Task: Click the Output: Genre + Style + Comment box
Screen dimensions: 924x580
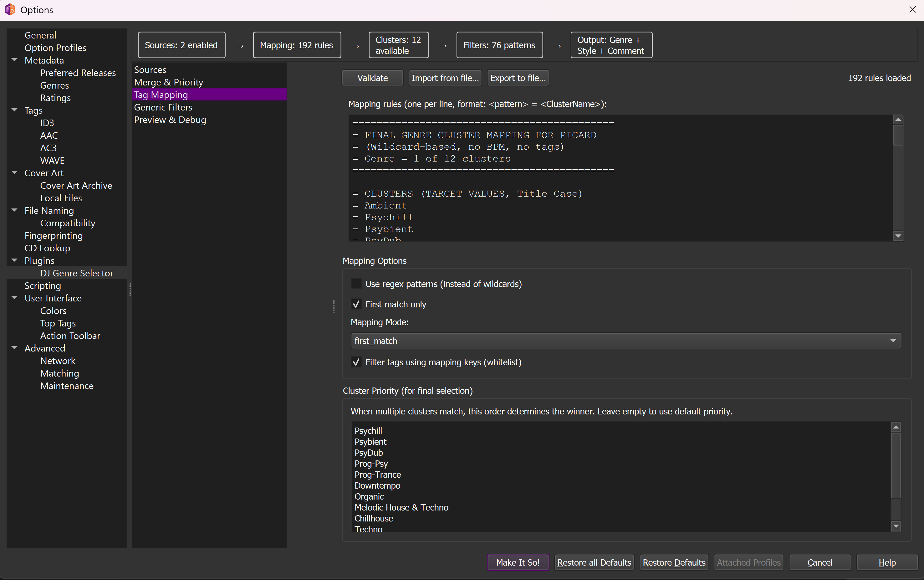Action: click(x=611, y=45)
